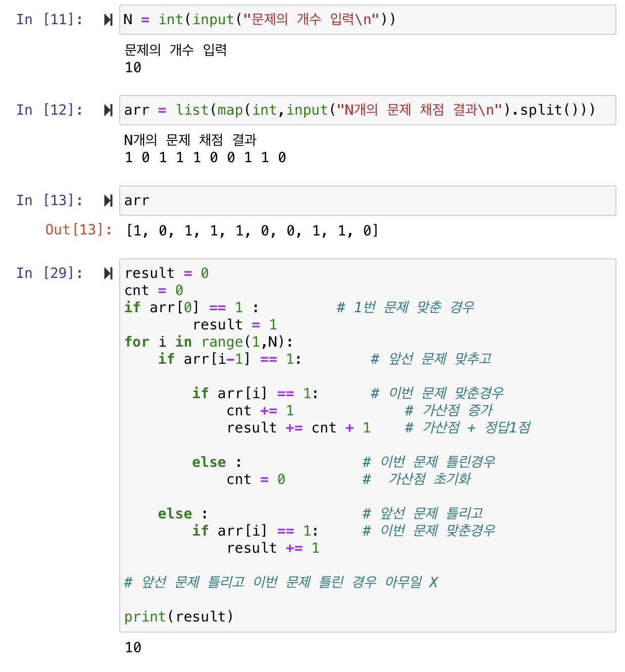The image size is (625, 672).
Task: Click the output value 10 under cell 11
Action: (x=133, y=68)
